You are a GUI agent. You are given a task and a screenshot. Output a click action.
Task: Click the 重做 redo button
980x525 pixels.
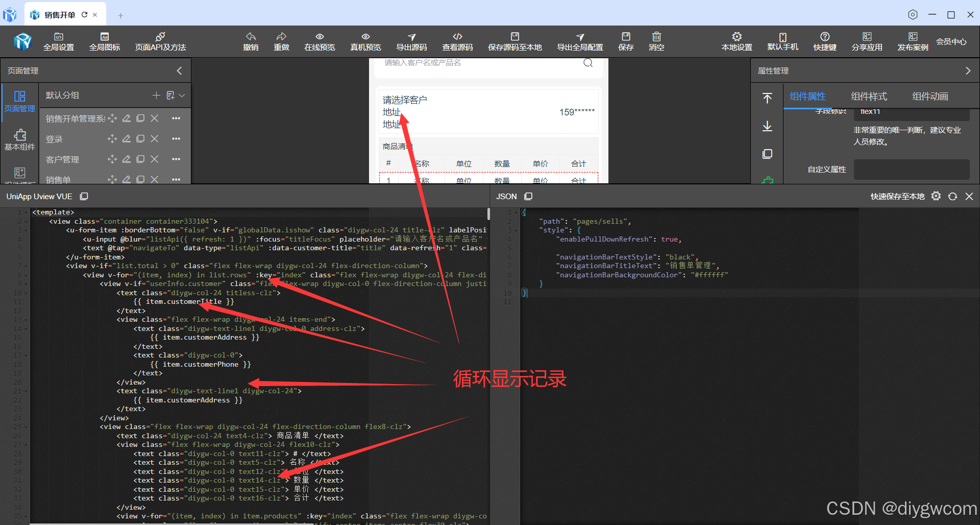tap(281, 41)
